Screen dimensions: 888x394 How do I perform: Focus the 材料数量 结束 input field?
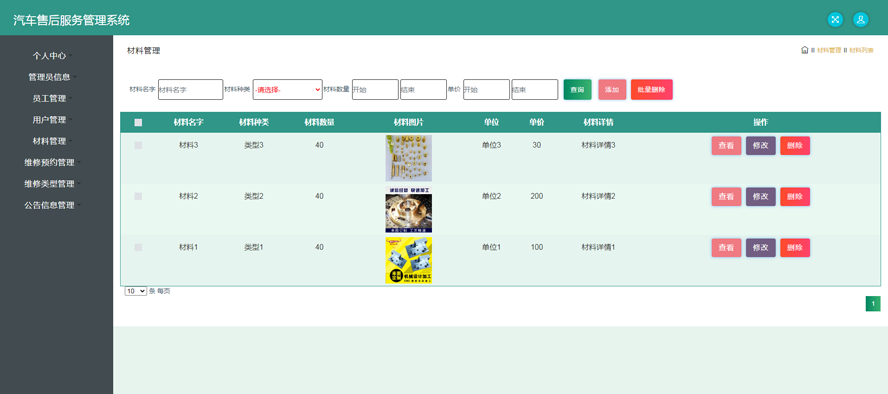tap(424, 89)
